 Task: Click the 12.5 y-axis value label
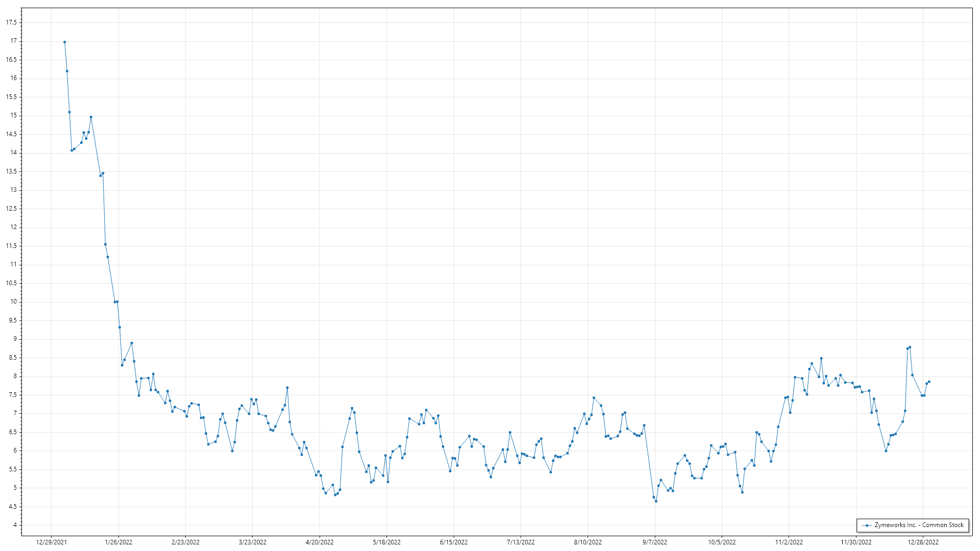11,209
